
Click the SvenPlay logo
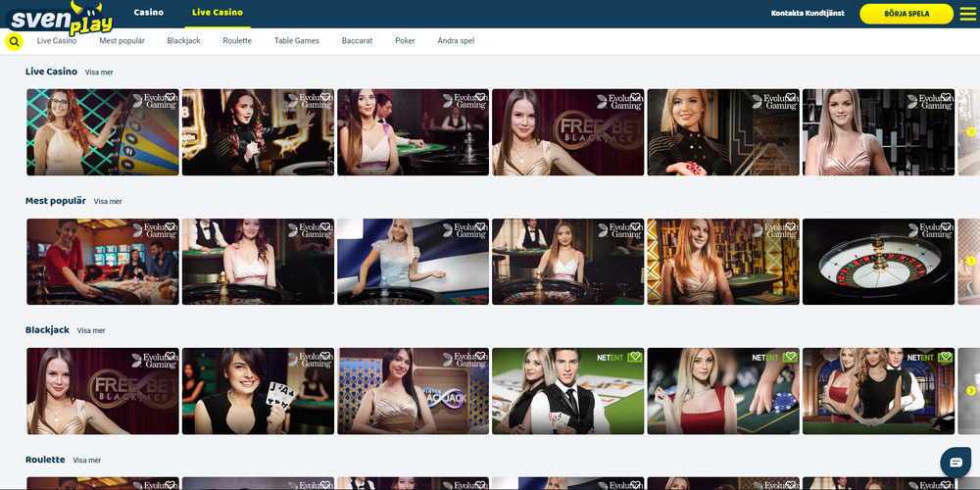[60, 19]
